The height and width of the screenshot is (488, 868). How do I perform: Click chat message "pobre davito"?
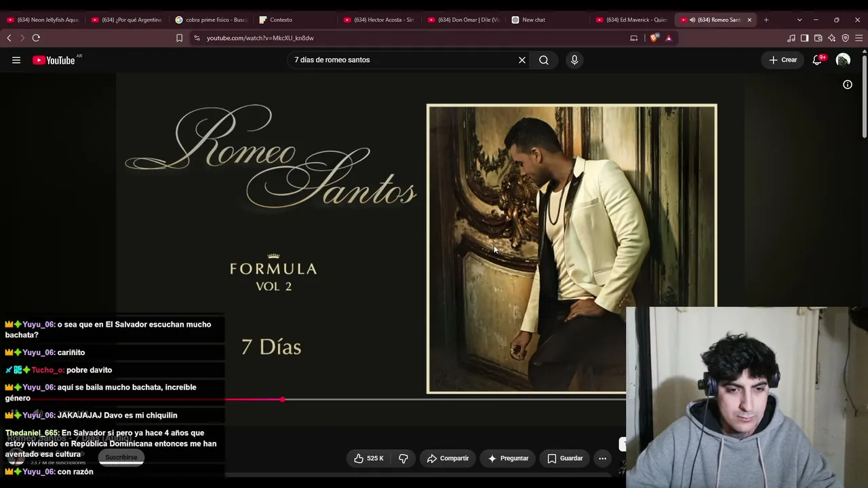point(89,370)
